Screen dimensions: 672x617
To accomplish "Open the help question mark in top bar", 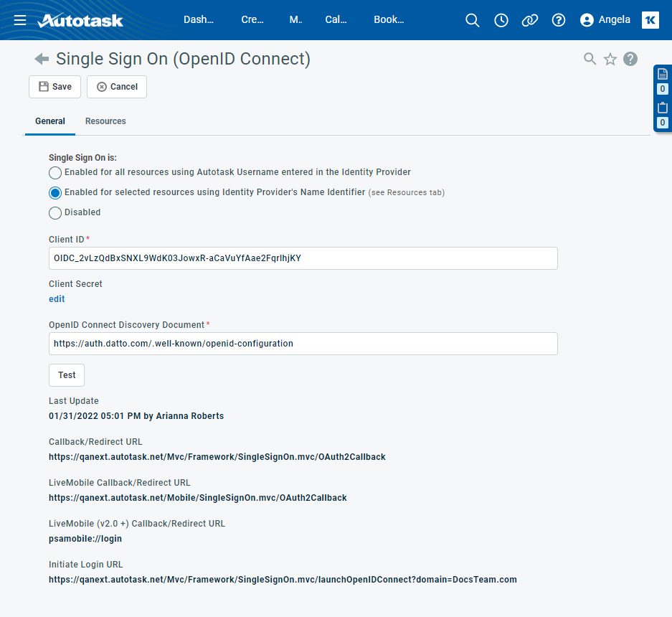I will (x=559, y=20).
